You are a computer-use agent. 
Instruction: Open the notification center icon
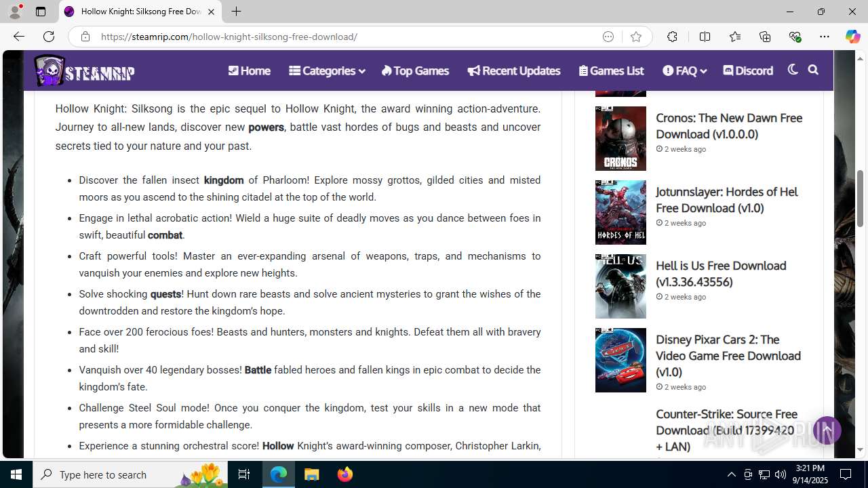tap(846, 474)
